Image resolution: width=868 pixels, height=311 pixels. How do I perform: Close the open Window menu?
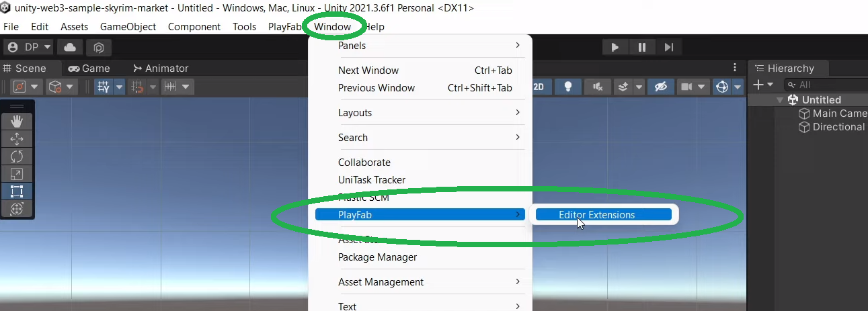pyautogui.click(x=333, y=26)
